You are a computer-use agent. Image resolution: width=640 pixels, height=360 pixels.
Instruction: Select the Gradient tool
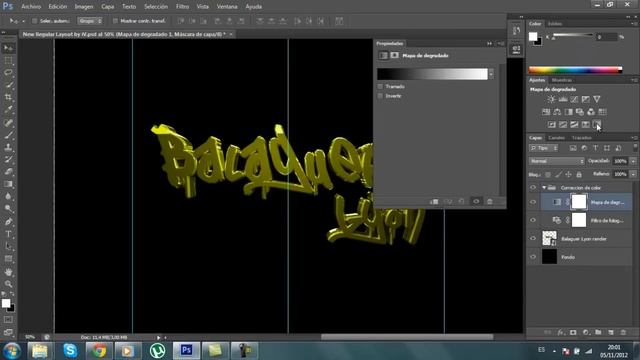coord(8,184)
